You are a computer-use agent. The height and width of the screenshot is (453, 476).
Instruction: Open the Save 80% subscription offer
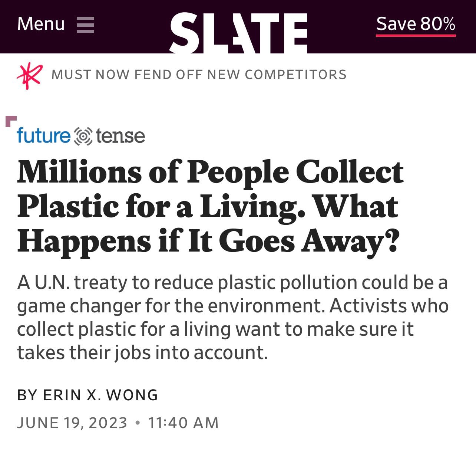point(416,24)
